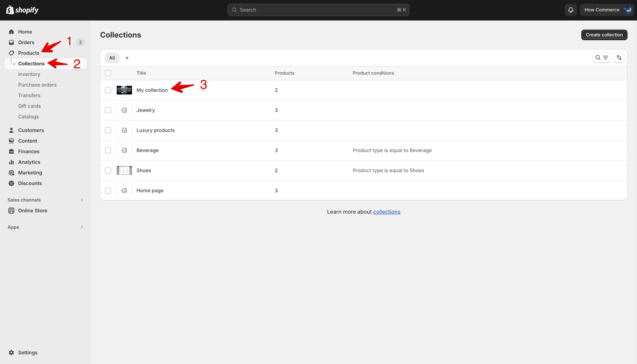The width and height of the screenshot is (637, 364).
Task: Click the top Search field
Action: click(318, 10)
